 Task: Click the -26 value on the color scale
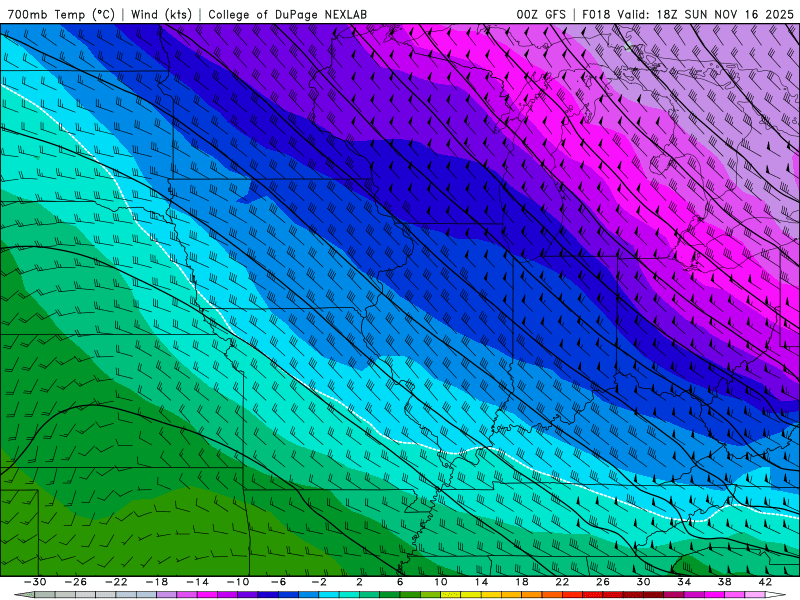pyautogui.click(x=76, y=582)
